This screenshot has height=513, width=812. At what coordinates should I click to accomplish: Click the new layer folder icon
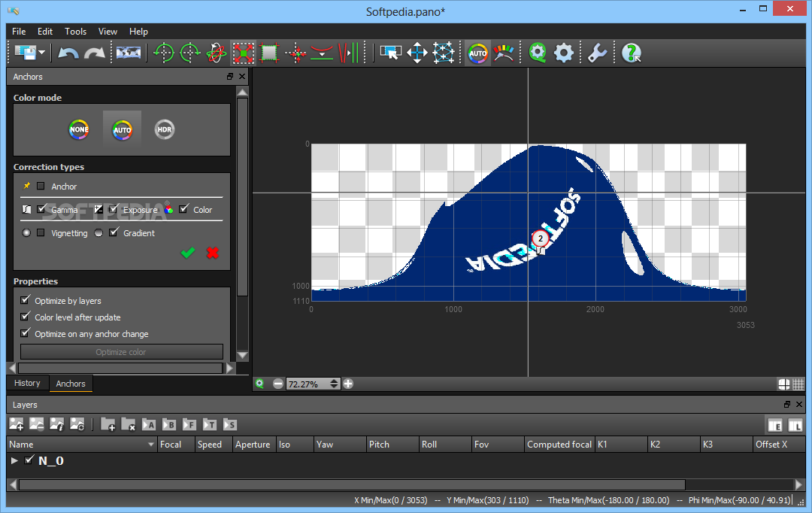tap(108, 424)
